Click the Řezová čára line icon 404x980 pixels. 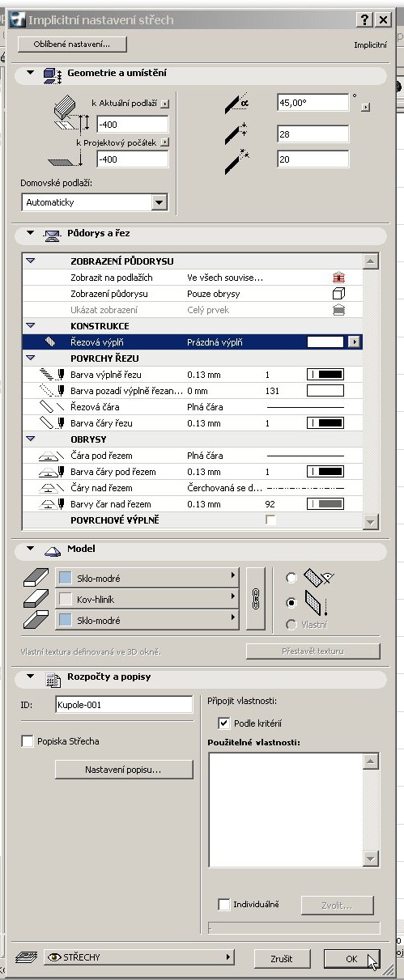tap(51, 407)
